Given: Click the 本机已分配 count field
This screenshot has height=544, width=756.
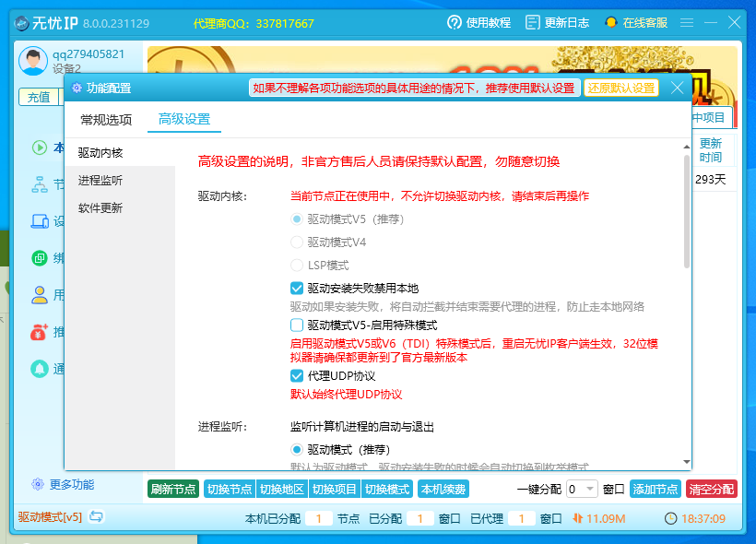Looking at the screenshot, I should (x=319, y=518).
